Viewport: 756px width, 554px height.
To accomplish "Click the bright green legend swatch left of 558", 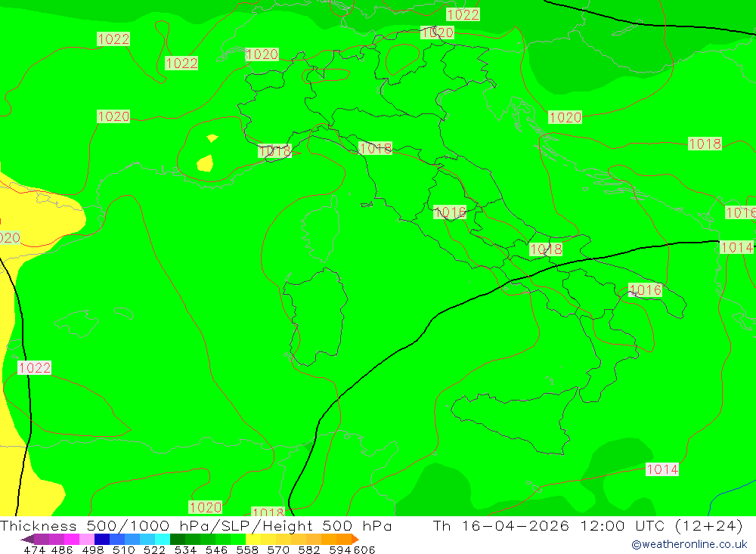I will point(238,539).
